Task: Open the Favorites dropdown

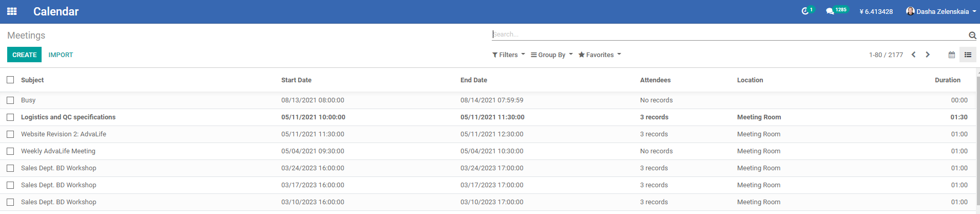Action: (600, 55)
